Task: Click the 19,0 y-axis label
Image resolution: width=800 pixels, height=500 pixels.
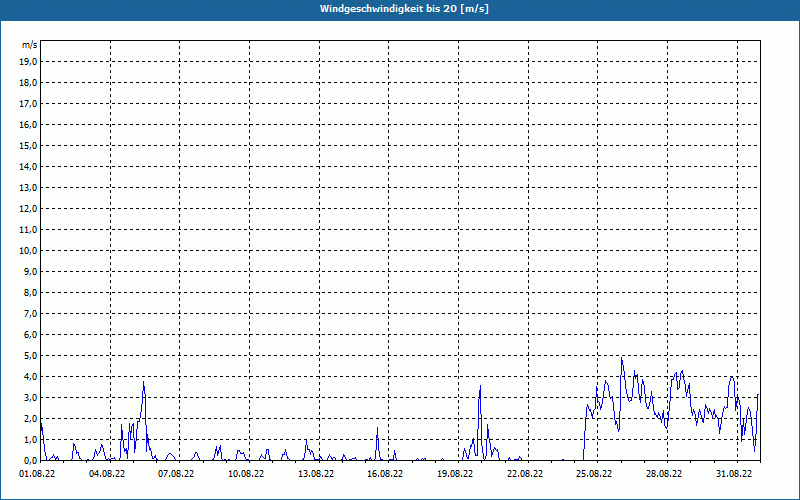Action: [28, 62]
